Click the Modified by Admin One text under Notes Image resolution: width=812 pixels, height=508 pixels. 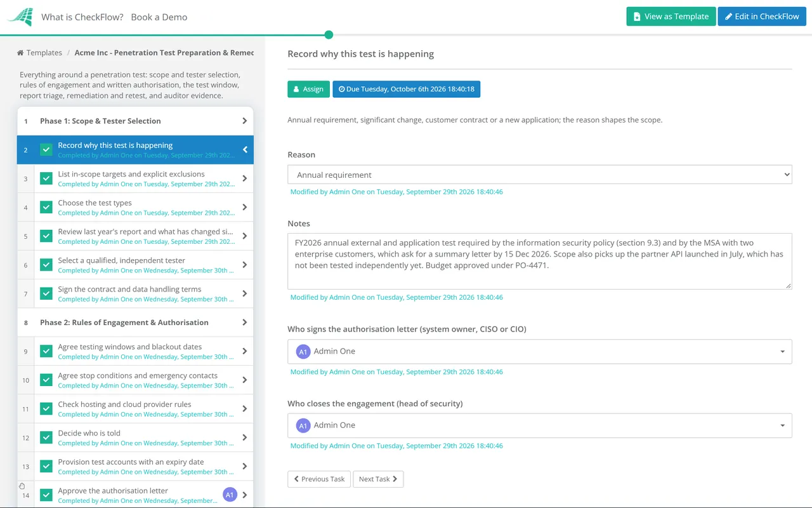coord(396,297)
